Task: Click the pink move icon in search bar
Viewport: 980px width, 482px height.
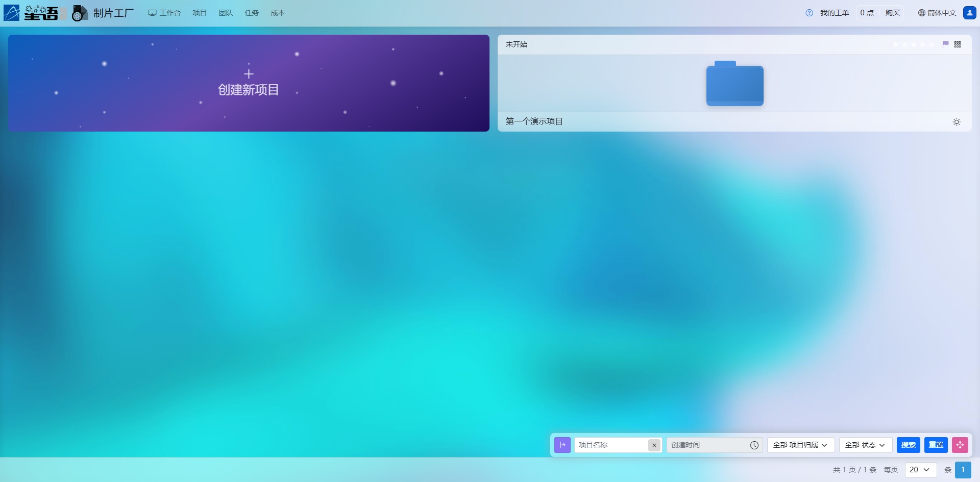Action: (960, 445)
